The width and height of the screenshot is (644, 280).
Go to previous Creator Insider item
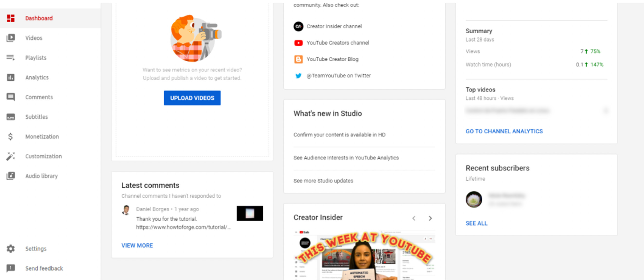414,218
